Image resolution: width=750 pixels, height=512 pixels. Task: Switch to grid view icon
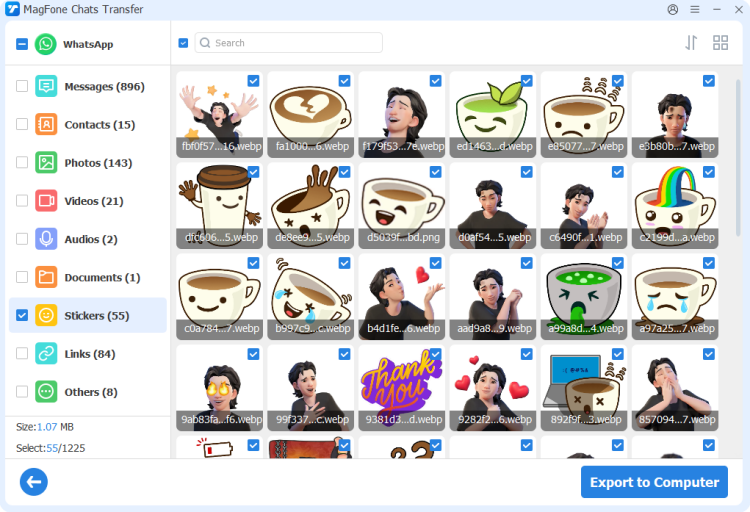tap(720, 43)
